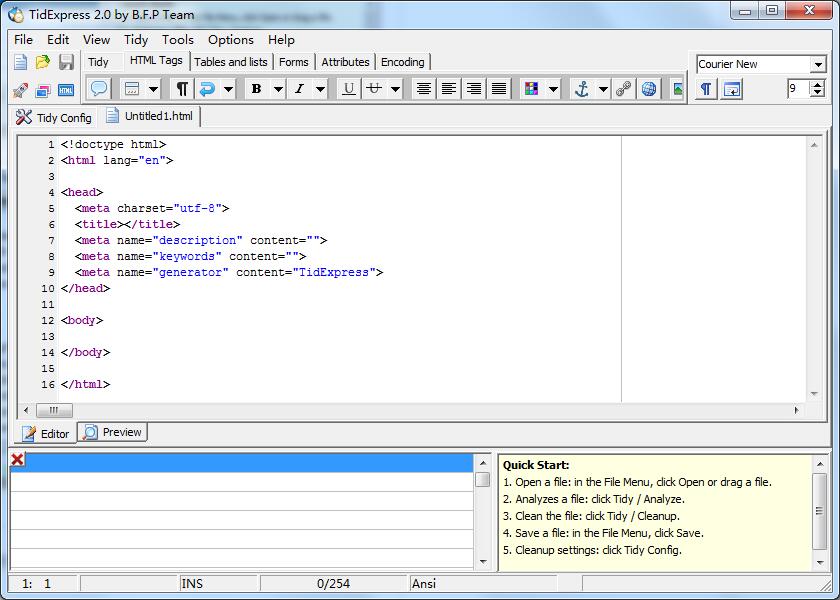Select the Editor tab
840x600 pixels.
click(46, 433)
